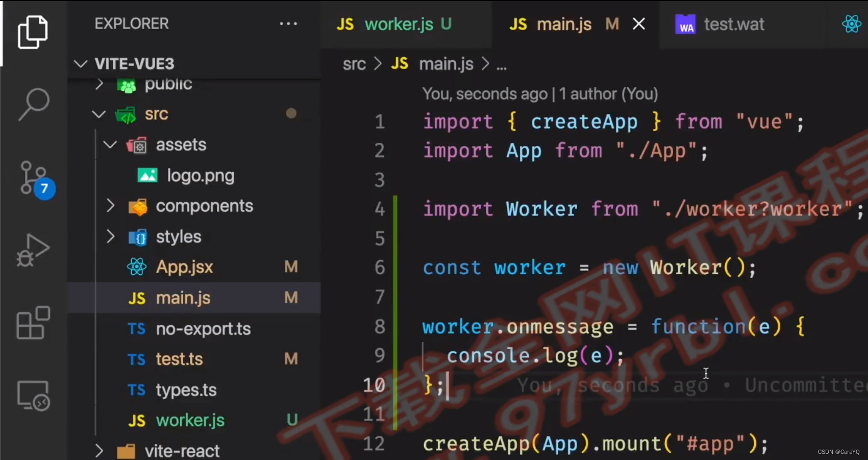Click line number 4 in the gutter
868x460 pixels.
[x=380, y=209]
